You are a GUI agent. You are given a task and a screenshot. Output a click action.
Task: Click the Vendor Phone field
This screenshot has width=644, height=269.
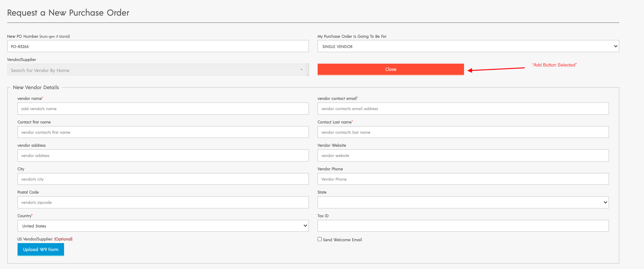463,179
